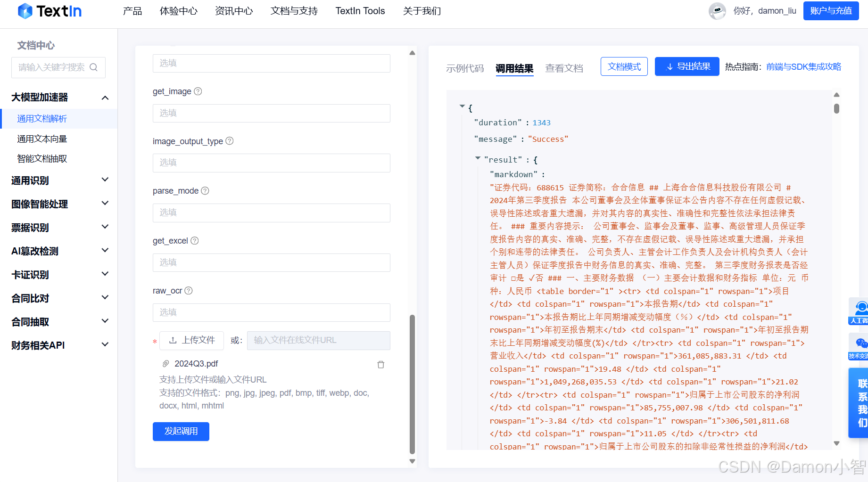The image size is (868, 482).
Task: Open the help icon beside get_image
Action: coord(198,91)
